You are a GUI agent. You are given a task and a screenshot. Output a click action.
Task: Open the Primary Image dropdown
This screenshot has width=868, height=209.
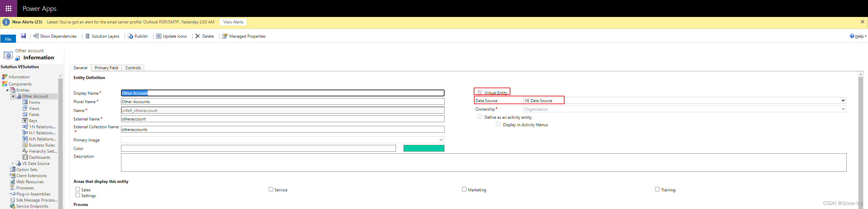[441, 140]
